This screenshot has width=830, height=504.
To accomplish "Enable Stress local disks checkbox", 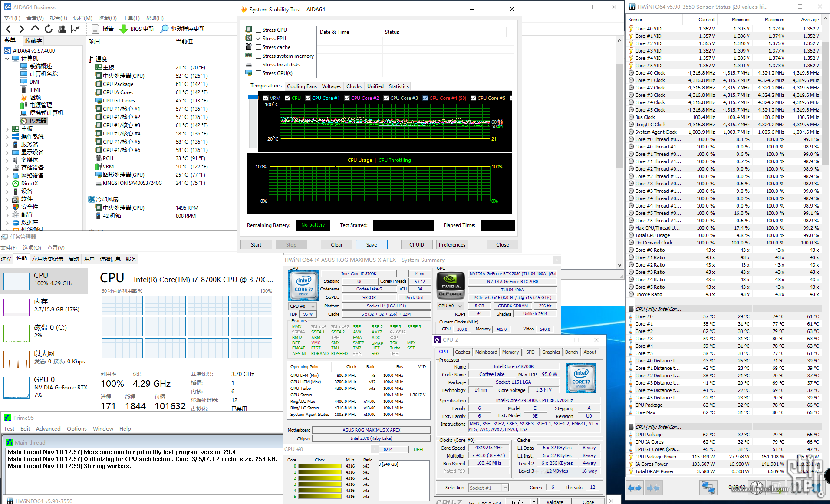I will pyautogui.click(x=259, y=64).
